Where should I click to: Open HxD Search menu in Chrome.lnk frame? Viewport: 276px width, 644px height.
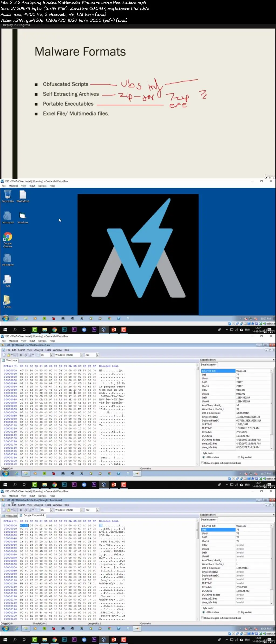click(x=22, y=505)
